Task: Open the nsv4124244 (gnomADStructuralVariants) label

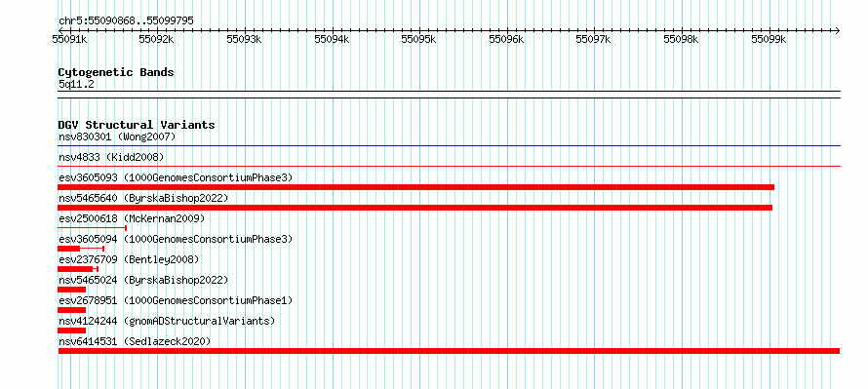Action: pos(167,321)
